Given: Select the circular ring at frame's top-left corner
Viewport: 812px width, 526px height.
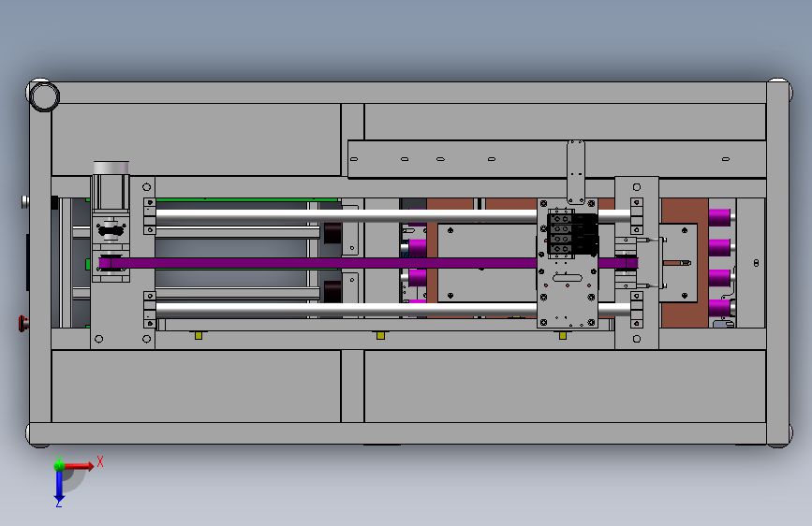Looking at the screenshot, I should [44, 96].
